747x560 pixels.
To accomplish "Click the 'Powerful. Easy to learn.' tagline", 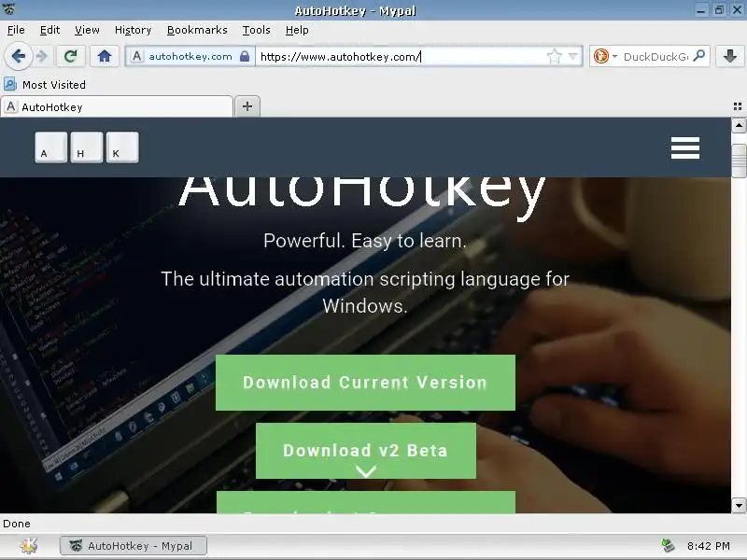I will pyautogui.click(x=365, y=241).
